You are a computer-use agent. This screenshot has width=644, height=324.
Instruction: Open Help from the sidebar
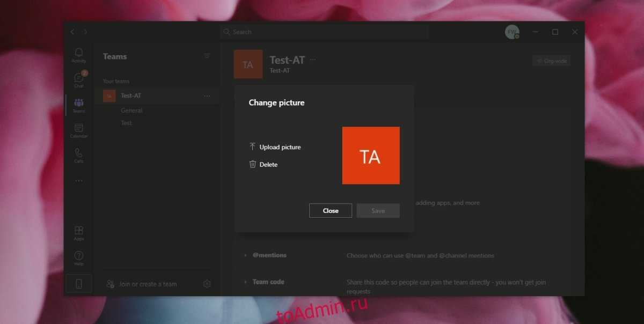click(79, 258)
